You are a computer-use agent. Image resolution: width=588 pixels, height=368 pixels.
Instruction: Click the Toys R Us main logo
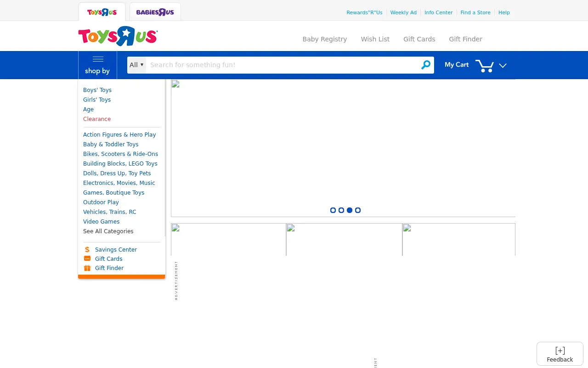[118, 36]
